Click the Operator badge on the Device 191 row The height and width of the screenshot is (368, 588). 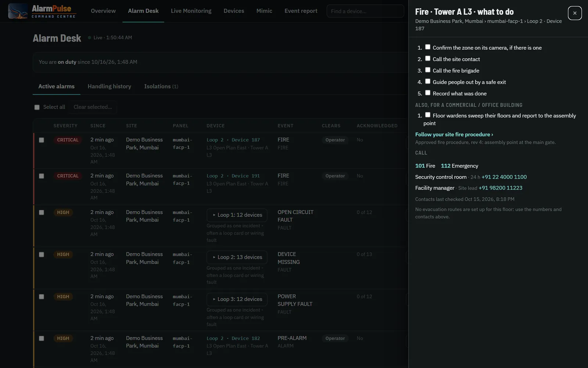335,176
